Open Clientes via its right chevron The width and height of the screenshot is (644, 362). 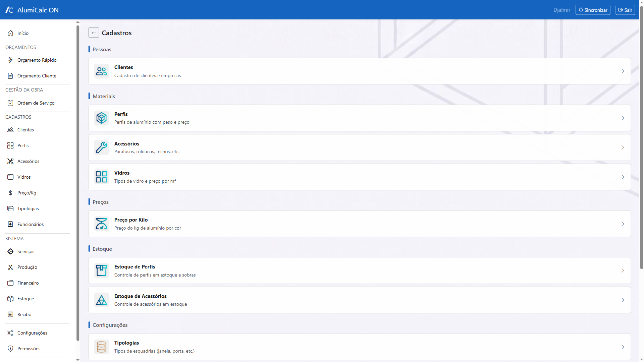point(623,71)
